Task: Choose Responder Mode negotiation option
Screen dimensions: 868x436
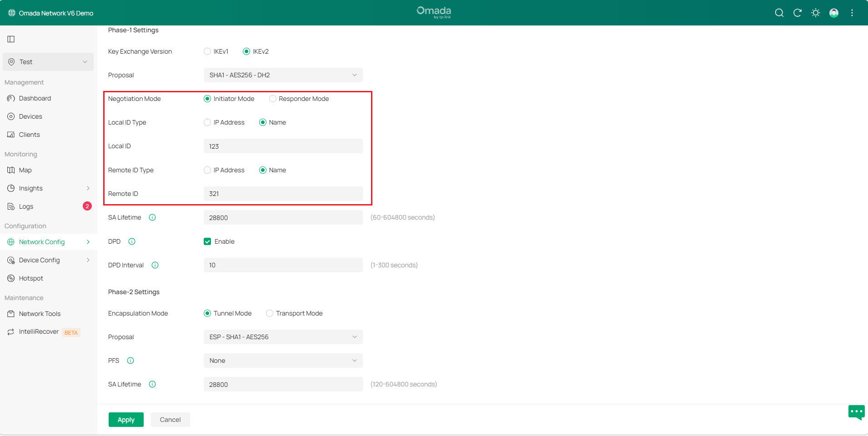Action: [273, 99]
